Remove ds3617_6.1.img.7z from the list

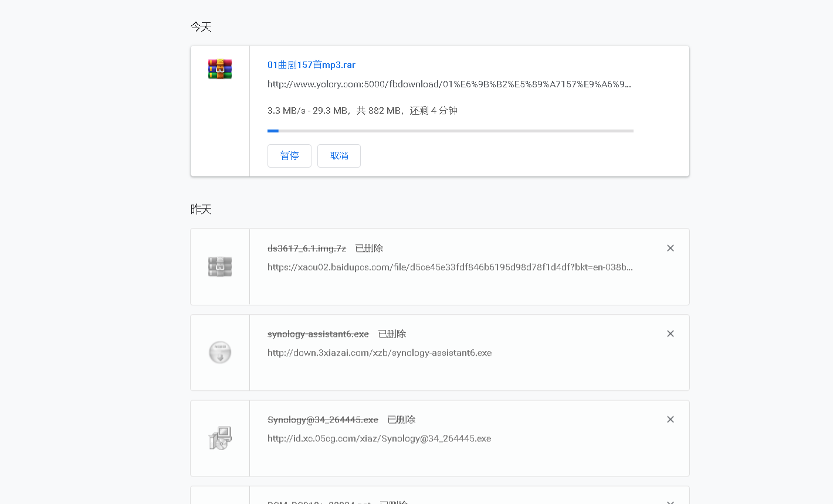click(x=671, y=248)
